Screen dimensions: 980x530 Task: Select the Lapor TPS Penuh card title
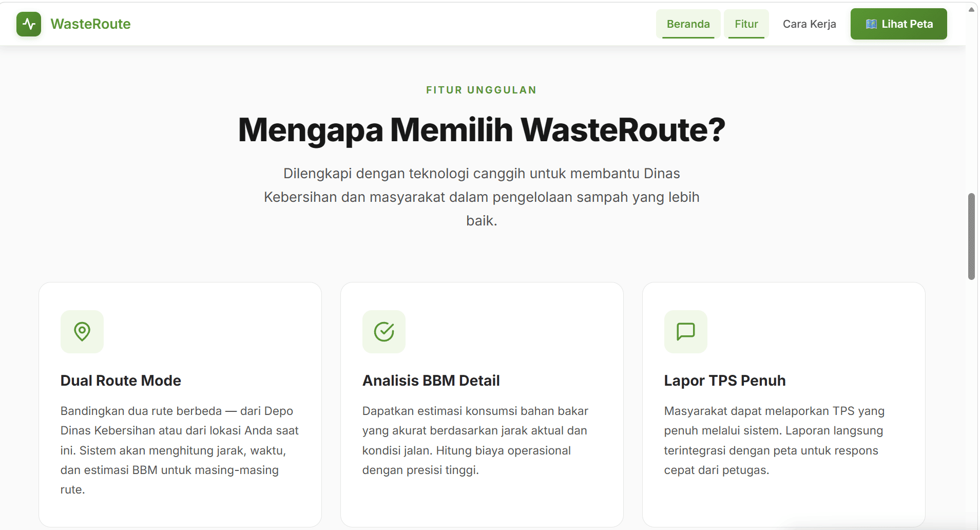coord(725,381)
